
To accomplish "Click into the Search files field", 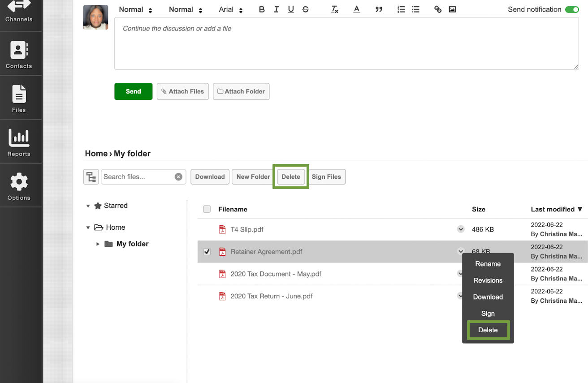I will click(137, 176).
